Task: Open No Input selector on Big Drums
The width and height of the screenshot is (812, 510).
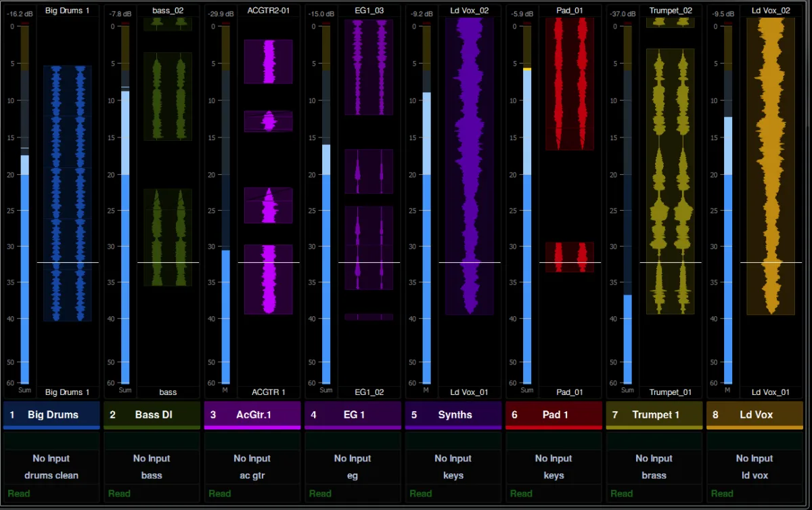Action: click(x=51, y=459)
